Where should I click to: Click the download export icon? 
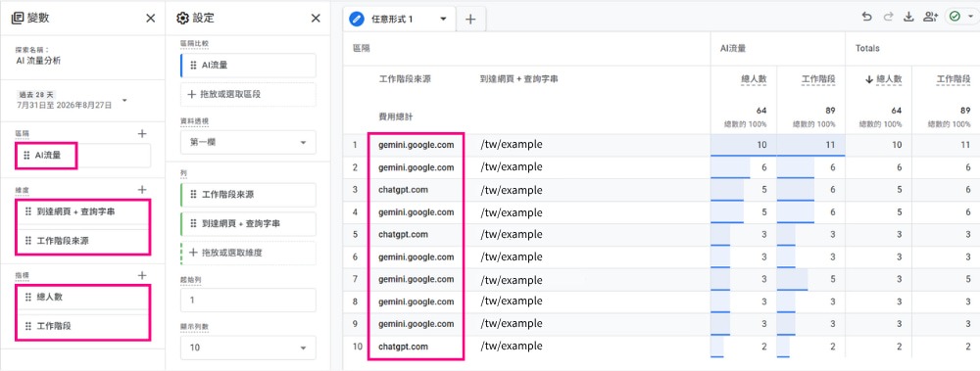[x=908, y=17]
